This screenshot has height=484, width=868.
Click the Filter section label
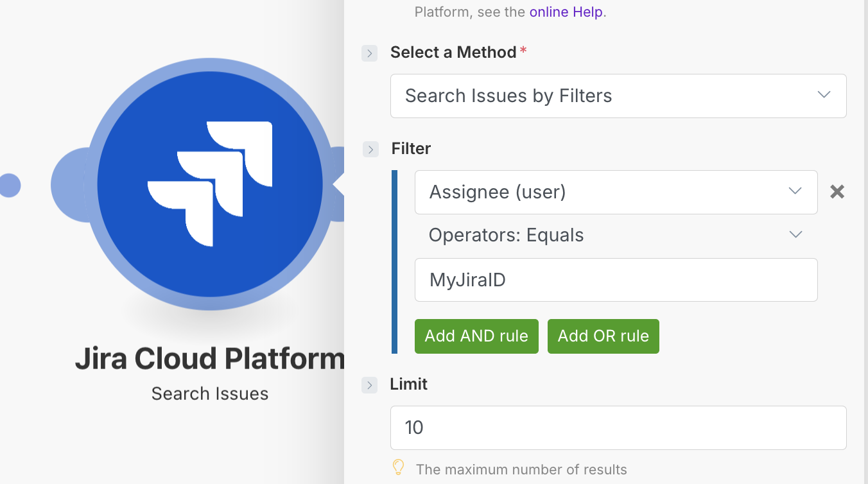pos(411,149)
